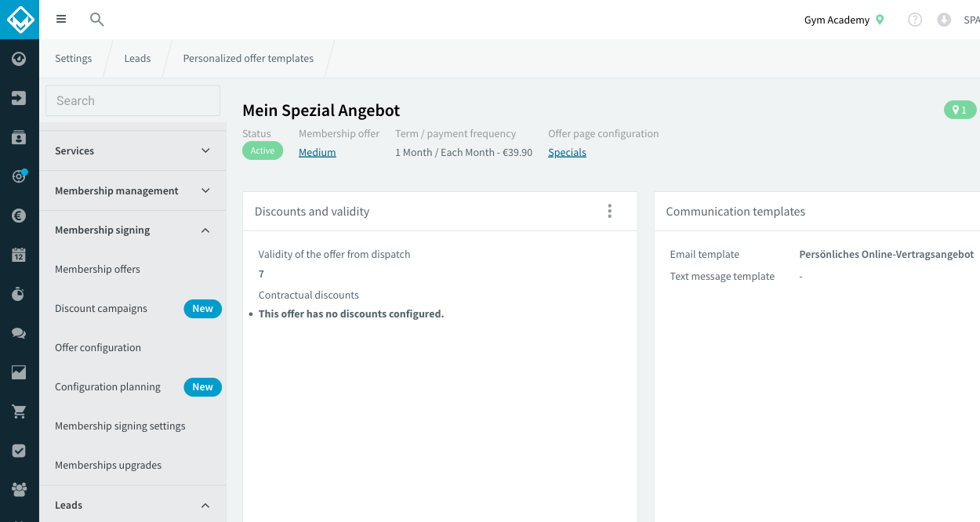Open the checkmark tasks icon in sidebar
This screenshot has height=522, width=980.
click(19, 451)
